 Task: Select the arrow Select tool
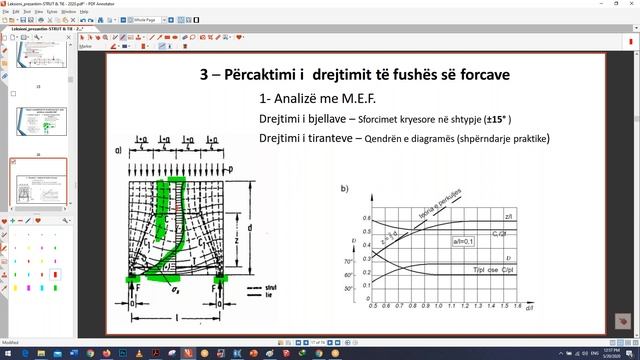(82, 38)
